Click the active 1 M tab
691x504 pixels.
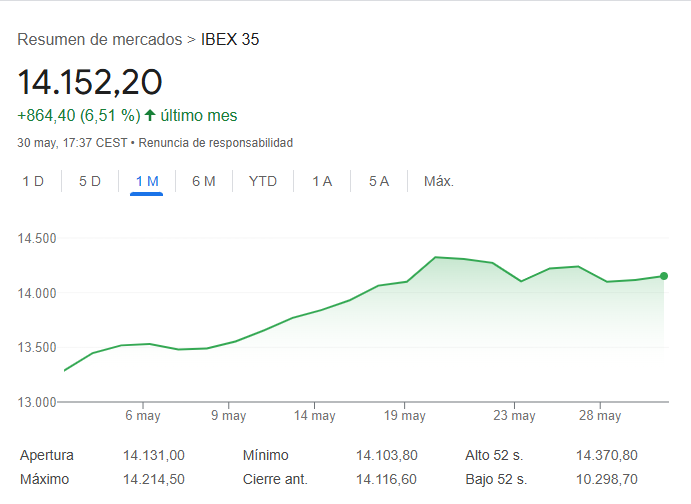click(147, 181)
